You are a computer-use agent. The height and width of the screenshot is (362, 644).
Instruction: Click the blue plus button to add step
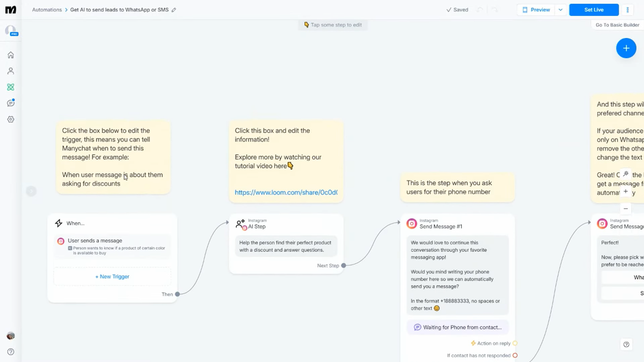click(626, 48)
